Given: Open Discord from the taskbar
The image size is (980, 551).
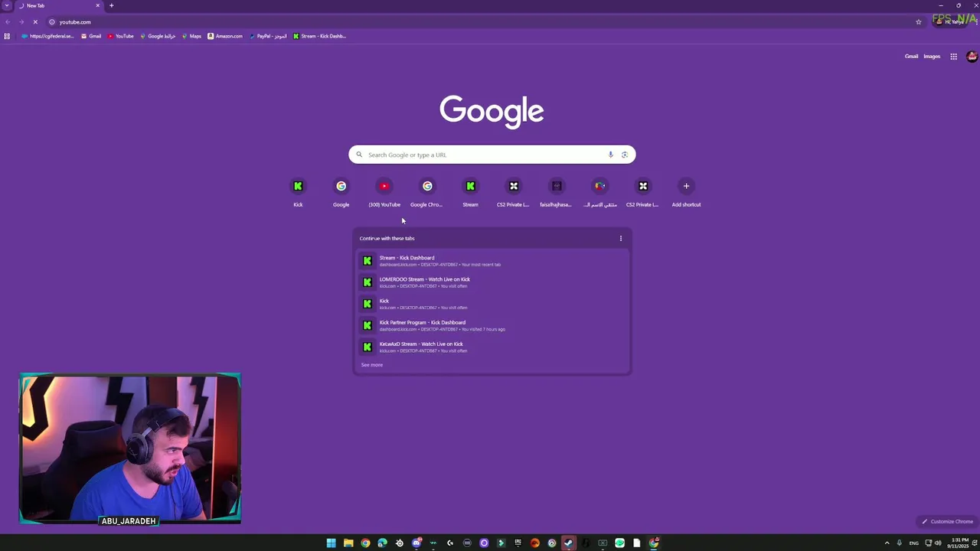Looking at the screenshot, I should tap(416, 543).
